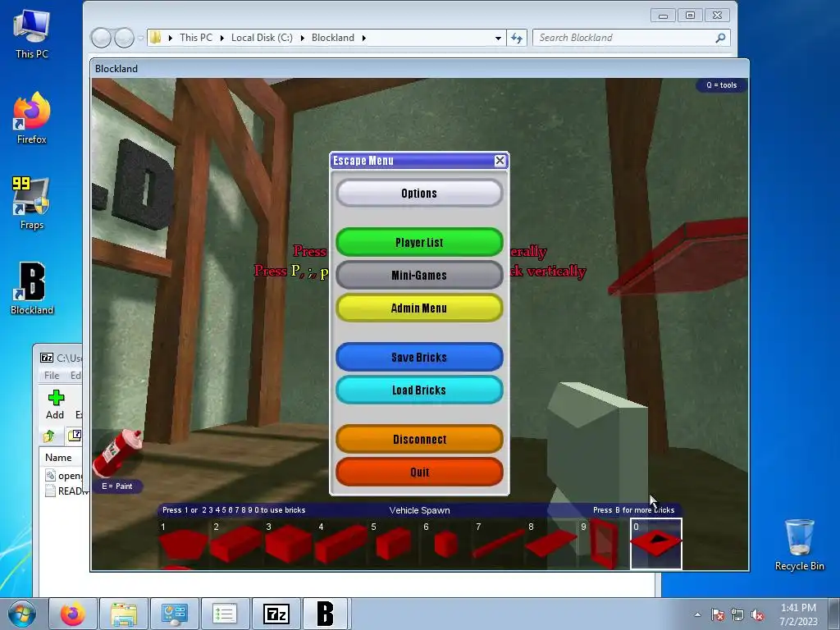The height and width of the screenshot is (630, 840).
Task: Open the Recycle Bin
Action: coord(799,545)
